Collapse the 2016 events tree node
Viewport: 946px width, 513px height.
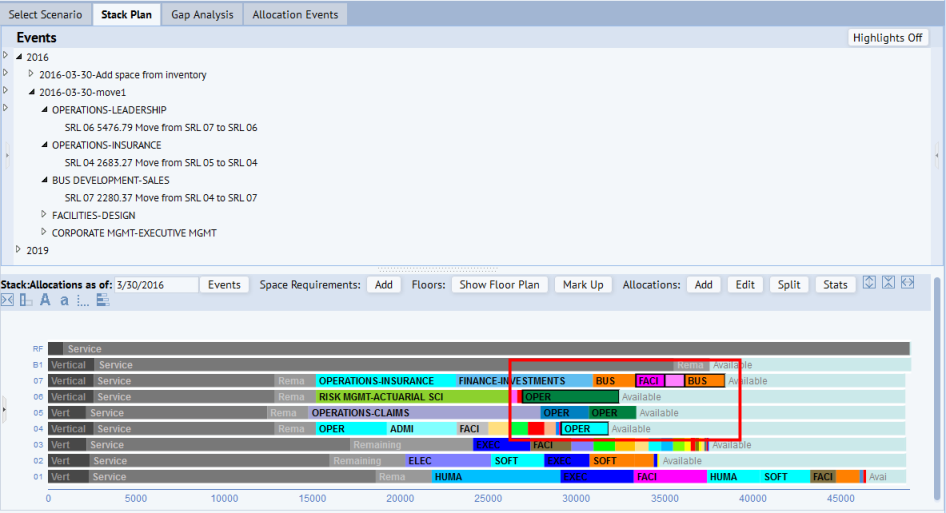coord(19,57)
